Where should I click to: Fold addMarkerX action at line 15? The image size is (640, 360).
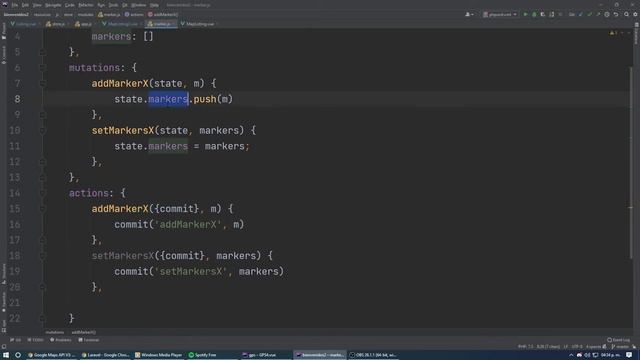(x=42, y=209)
